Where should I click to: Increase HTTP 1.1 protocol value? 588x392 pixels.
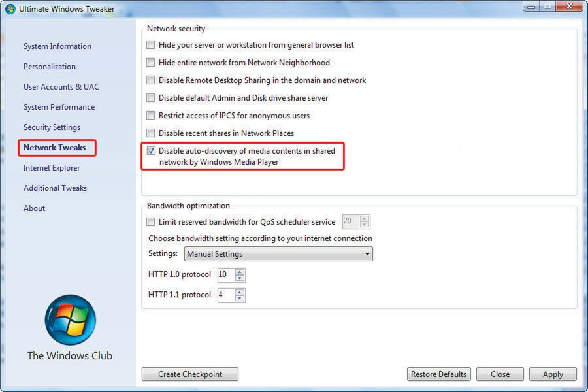[x=240, y=292]
